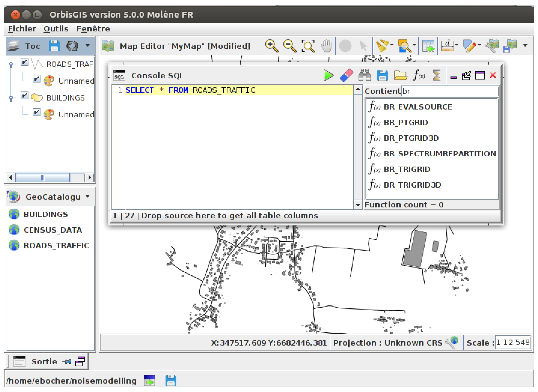Click the save map image icon
Viewport: 538px width, 392px height.
pyautogui.click(x=510, y=46)
